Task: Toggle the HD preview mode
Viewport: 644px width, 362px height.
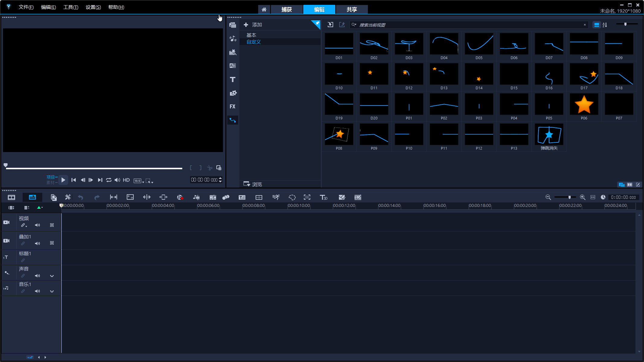Action: point(126,180)
